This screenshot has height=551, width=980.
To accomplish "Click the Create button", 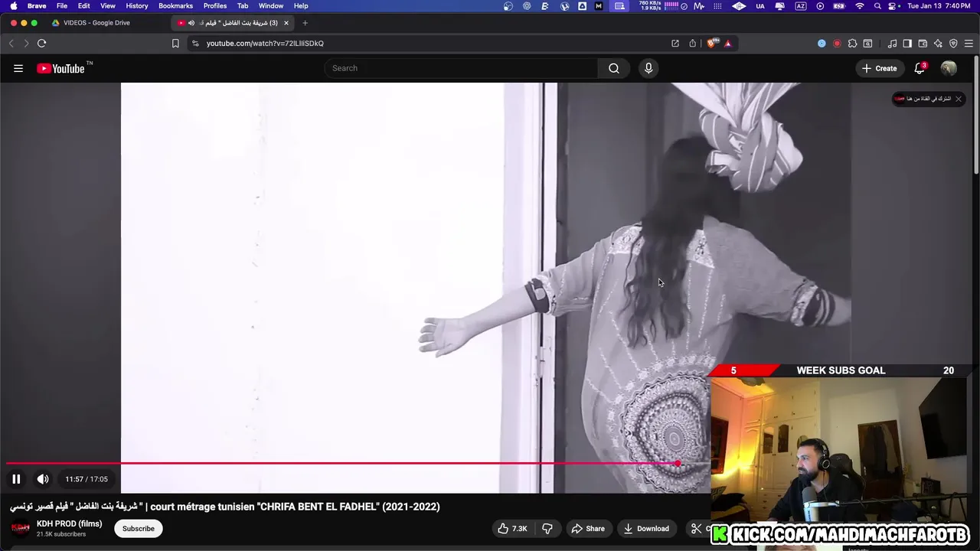I will [879, 68].
